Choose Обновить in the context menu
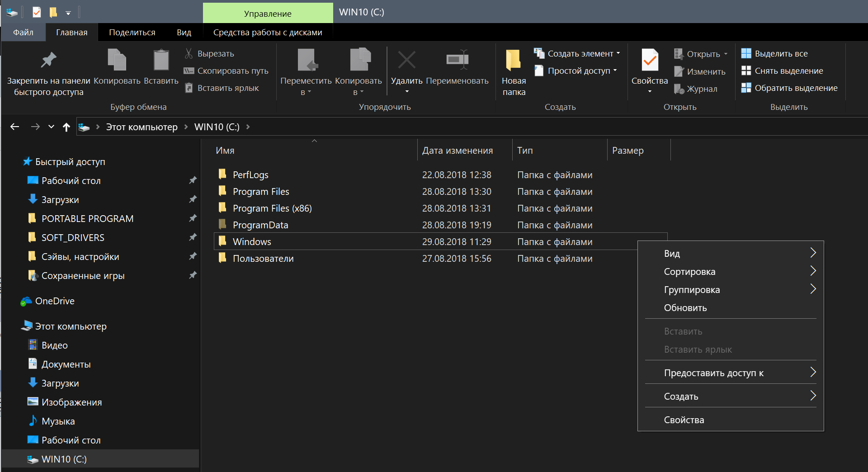This screenshot has height=472, width=868. click(x=731, y=308)
